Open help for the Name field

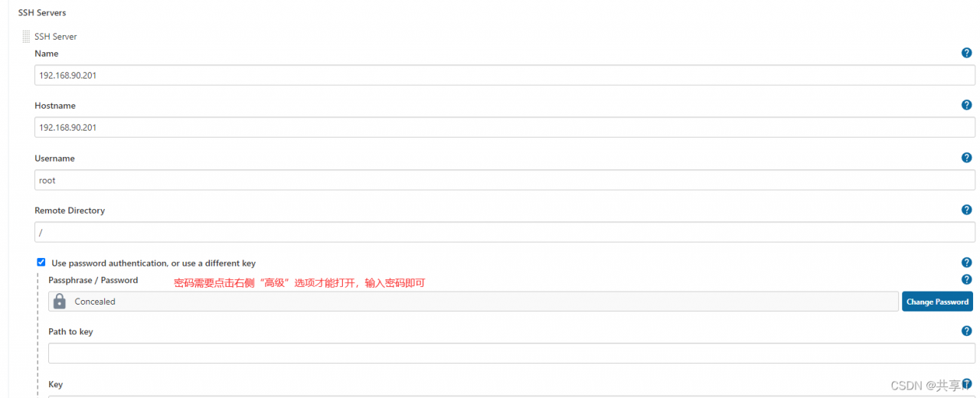[966, 53]
